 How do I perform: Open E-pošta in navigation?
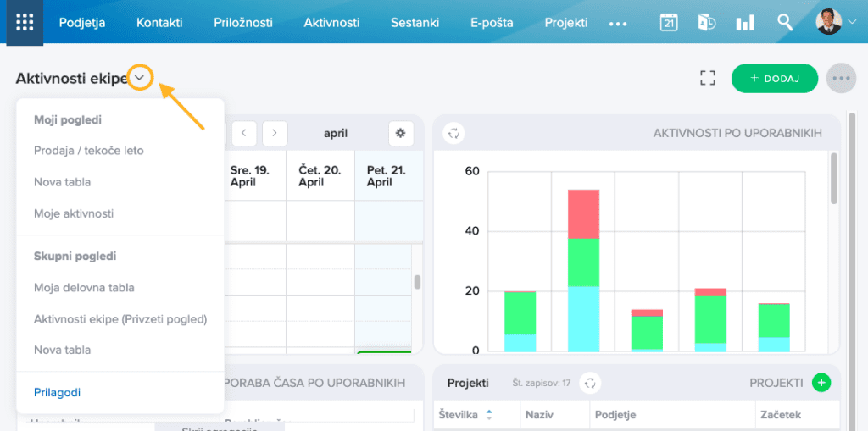[x=492, y=23]
